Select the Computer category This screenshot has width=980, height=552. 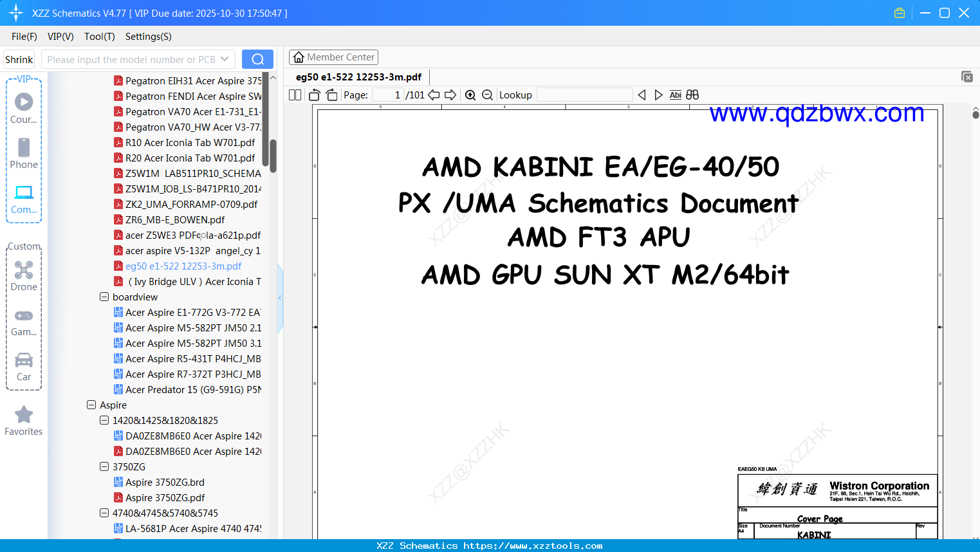pyautogui.click(x=24, y=199)
